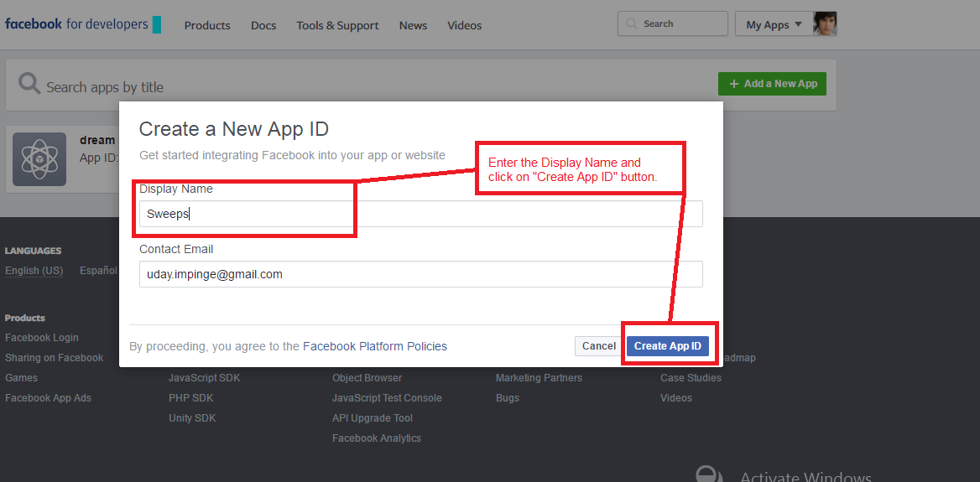
Task: Open Case Studies footer link
Action: pyautogui.click(x=691, y=378)
